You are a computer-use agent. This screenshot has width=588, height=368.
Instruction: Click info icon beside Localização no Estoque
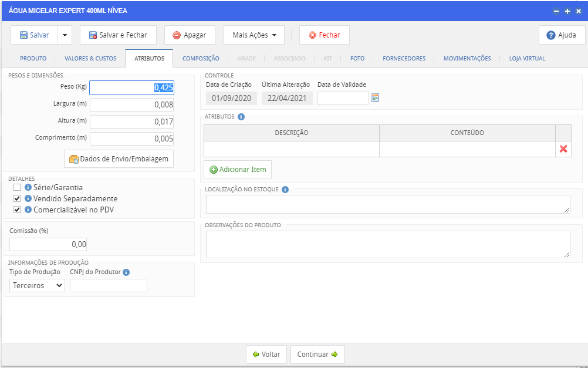[285, 190]
